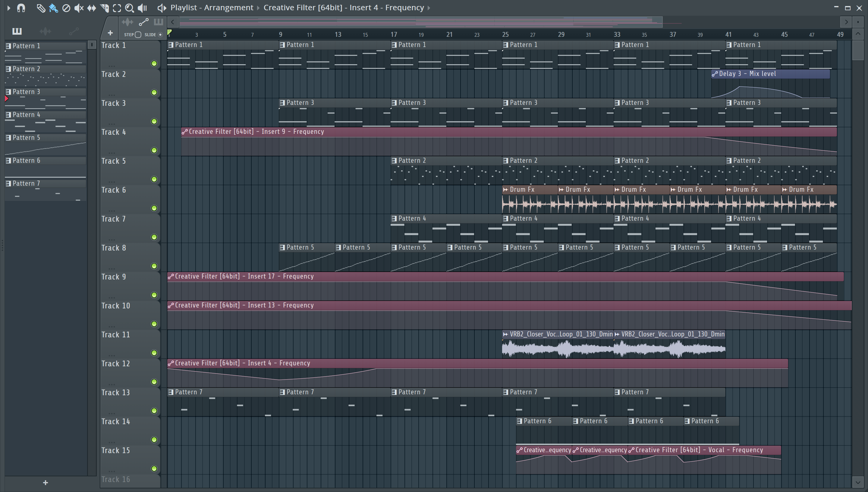
Task: Toggle the STEP editing checkbox
Action: point(138,34)
